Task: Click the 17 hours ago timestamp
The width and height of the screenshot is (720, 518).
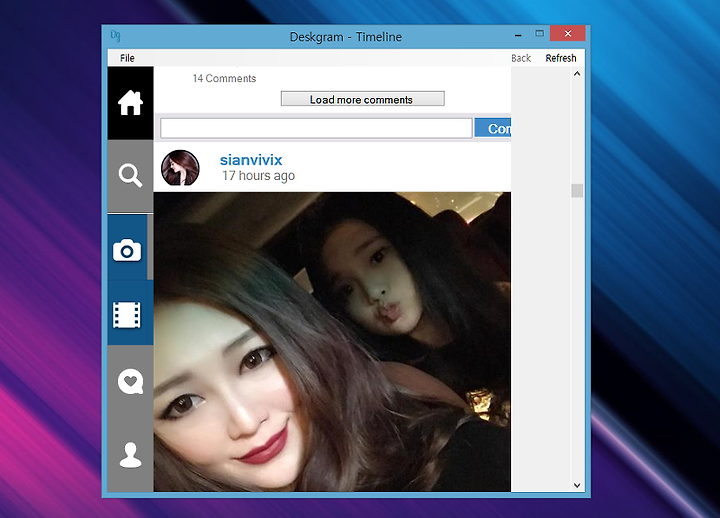Action: 258,176
